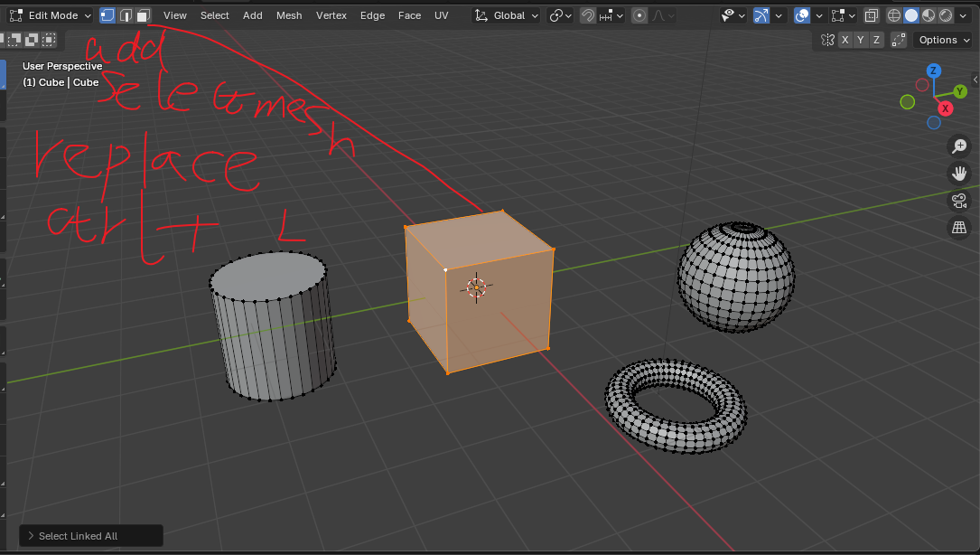
Task: Select rendered viewport shading
Action: (947, 15)
